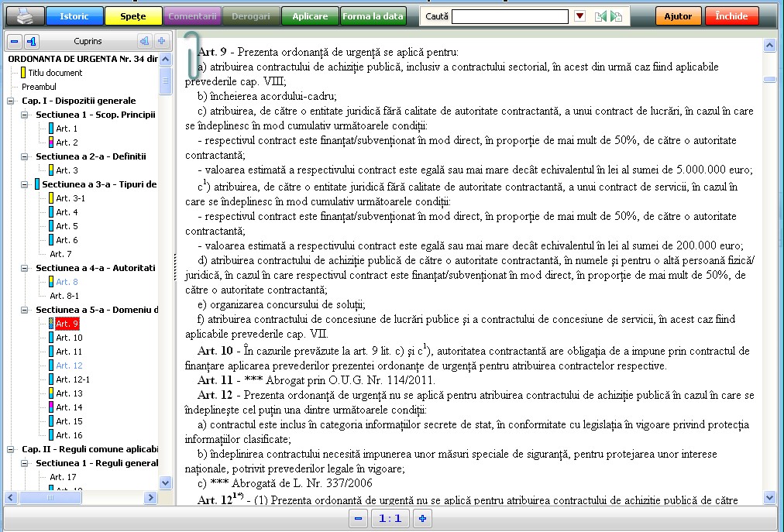The width and height of the screenshot is (784, 532).
Task: Click the contents tree vertical scrollbar thumb
Action: tap(166, 81)
